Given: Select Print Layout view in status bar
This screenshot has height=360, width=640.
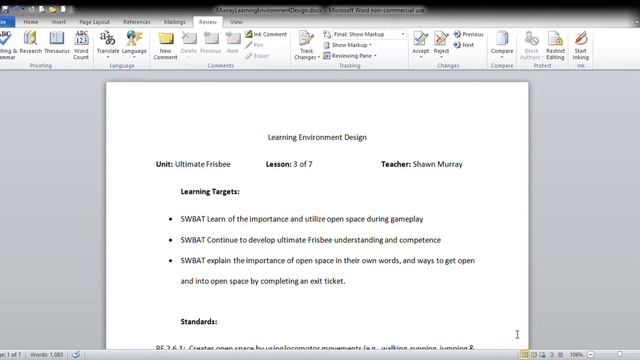Looking at the screenshot, I should point(524,355).
